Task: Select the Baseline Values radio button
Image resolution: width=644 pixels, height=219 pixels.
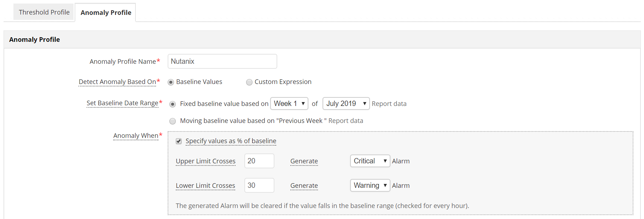Action: (171, 82)
